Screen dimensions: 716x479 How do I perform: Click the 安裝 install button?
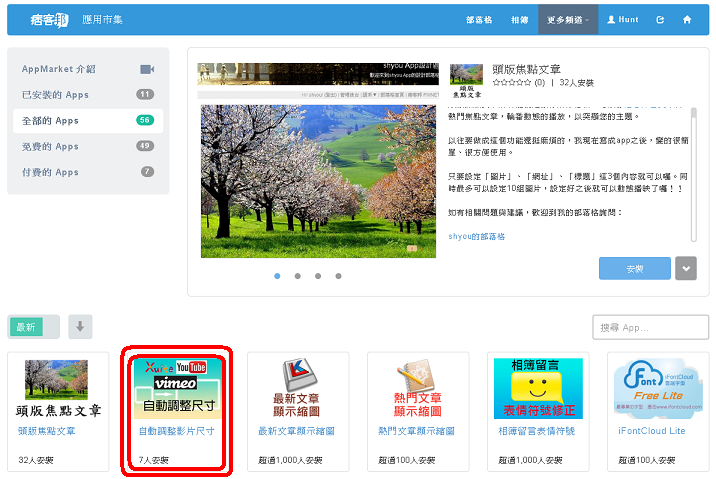(x=635, y=268)
